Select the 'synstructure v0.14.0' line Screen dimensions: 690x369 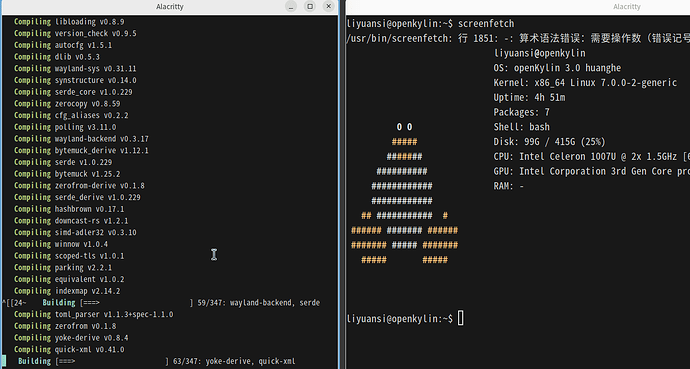pyautogui.click(x=75, y=80)
